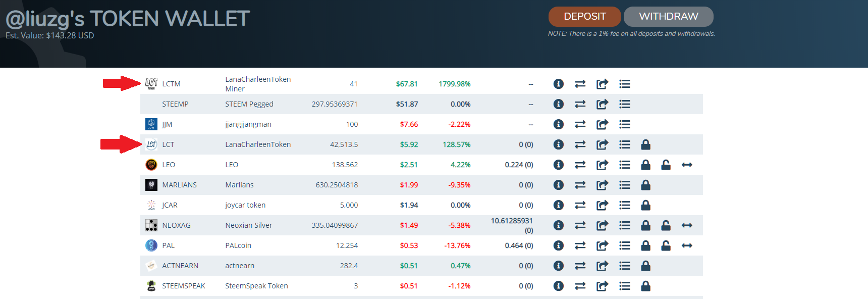This screenshot has width=868, height=299.
Task: Click the PAL staked value 0.464 (0)
Action: click(519, 245)
